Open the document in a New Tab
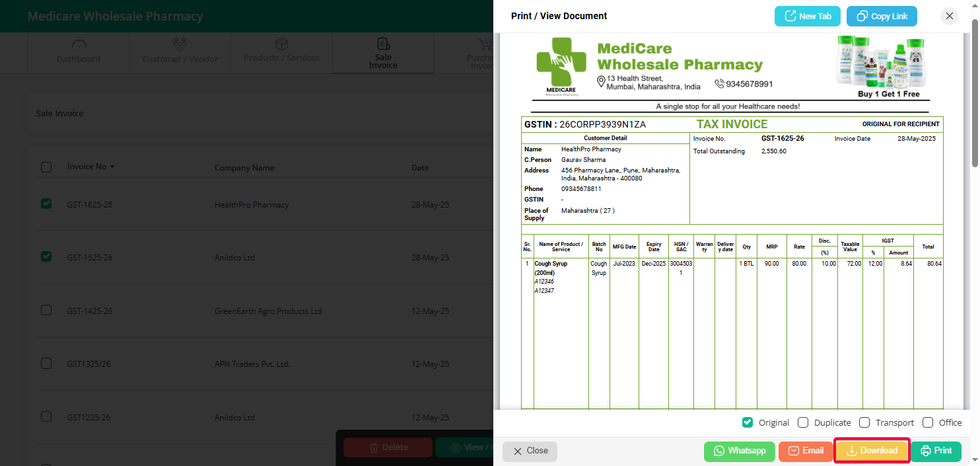Viewport: 980px width, 466px height. 807,16
